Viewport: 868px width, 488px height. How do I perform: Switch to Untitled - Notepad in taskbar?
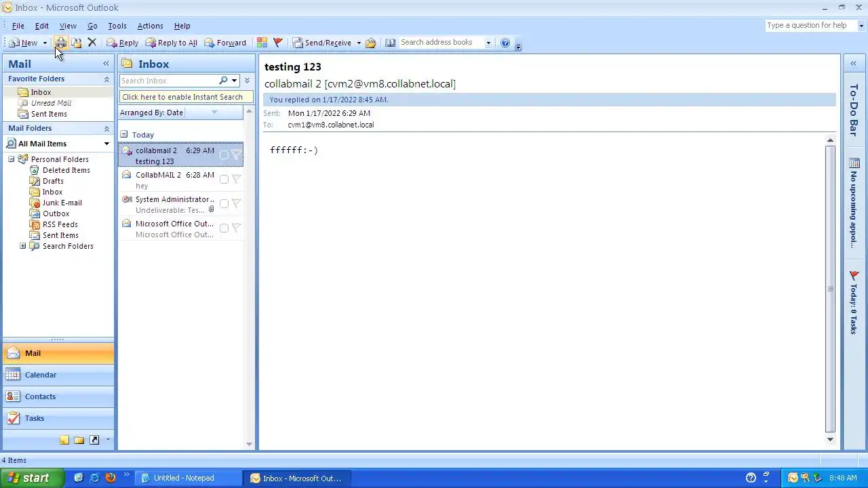coord(189,478)
